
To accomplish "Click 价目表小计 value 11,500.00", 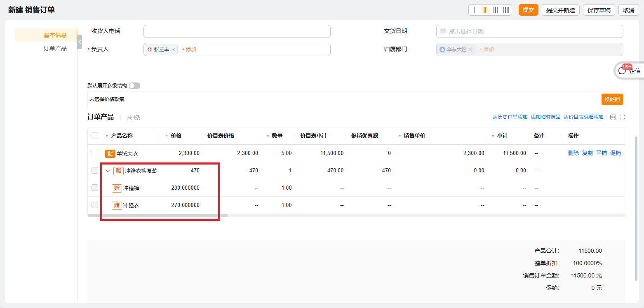I will pos(332,153).
